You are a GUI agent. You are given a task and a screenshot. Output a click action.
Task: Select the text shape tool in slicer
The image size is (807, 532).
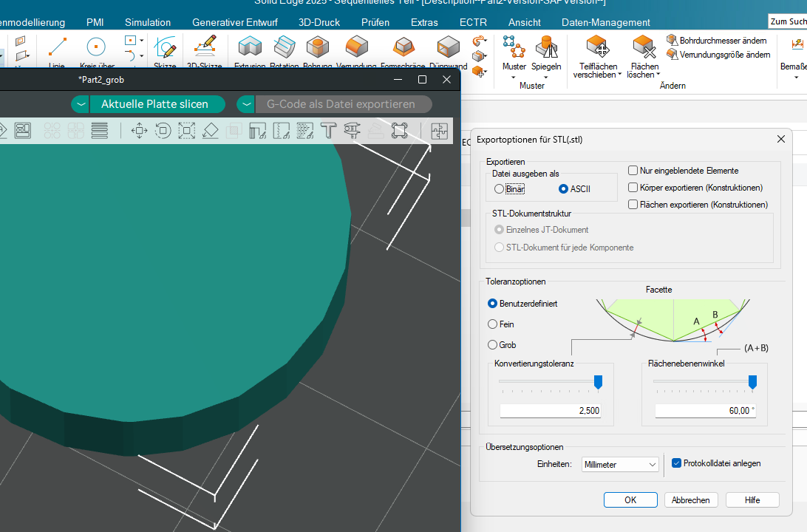pyautogui.click(x=328, y=131)
